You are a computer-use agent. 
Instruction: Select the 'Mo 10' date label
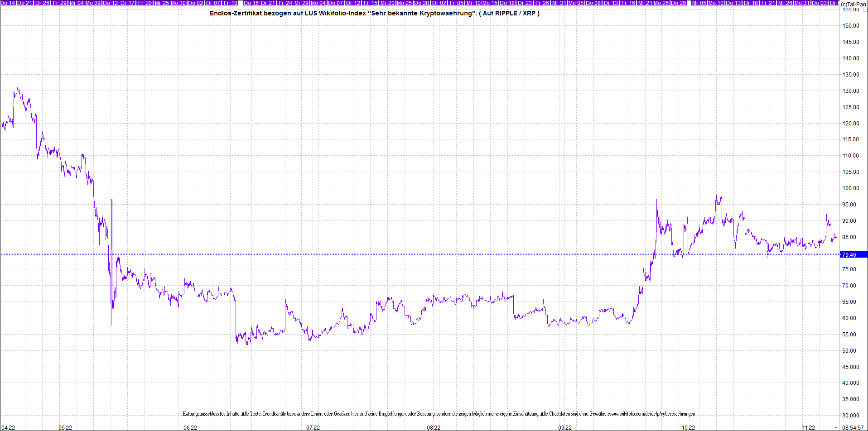click(716, 3)
